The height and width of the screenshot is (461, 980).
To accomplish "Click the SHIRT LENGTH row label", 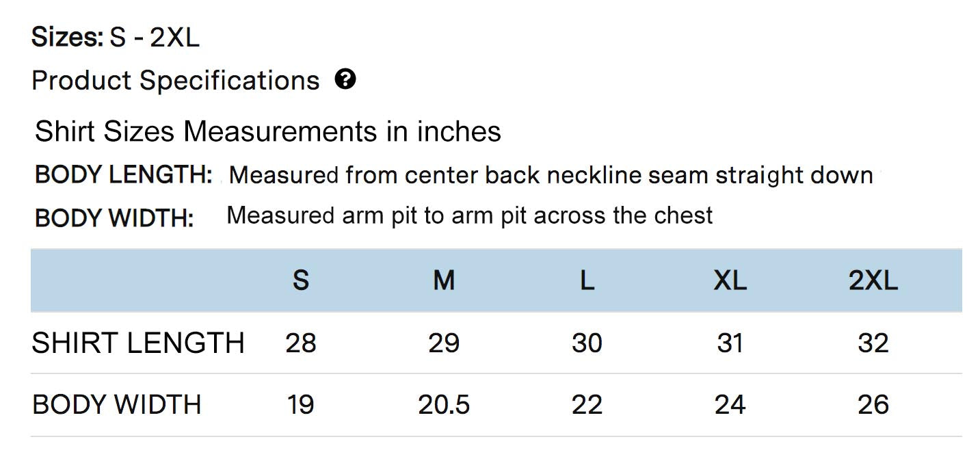I will point(138,343).
